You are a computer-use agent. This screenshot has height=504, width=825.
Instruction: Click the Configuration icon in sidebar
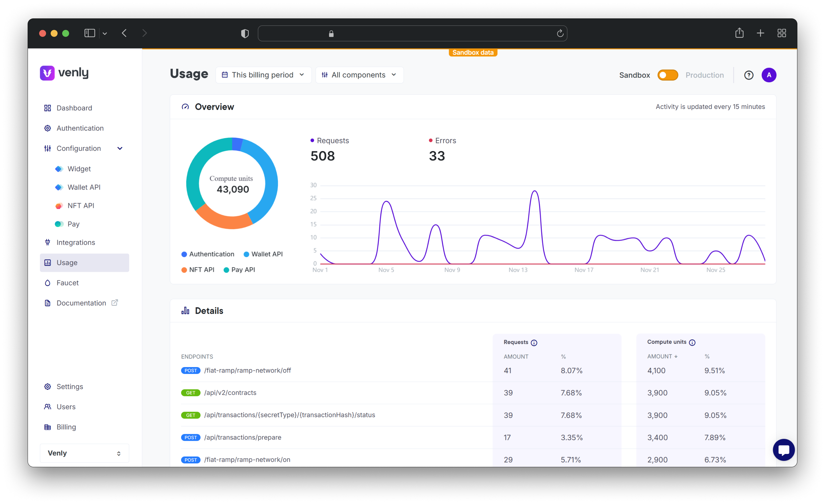point(48,148)
